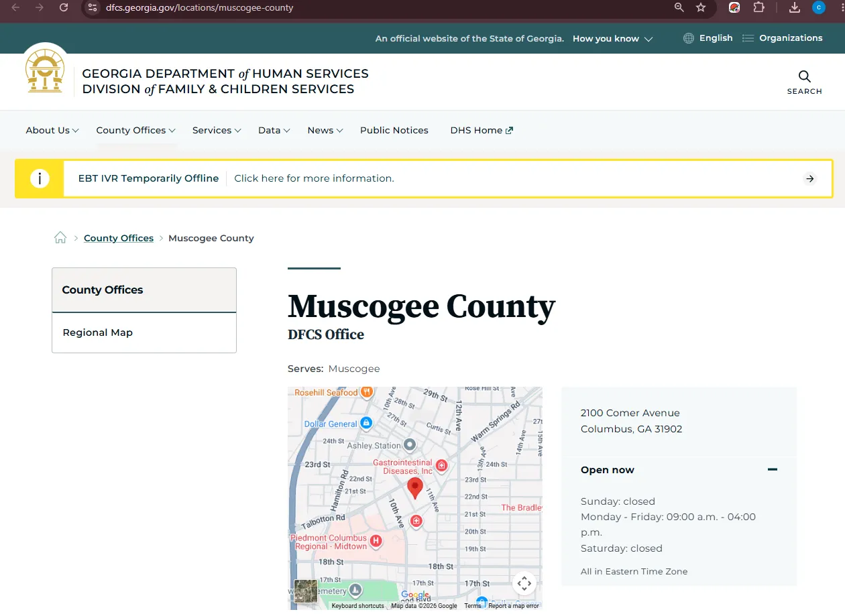Click the browser address bar URL

point(199,7)
